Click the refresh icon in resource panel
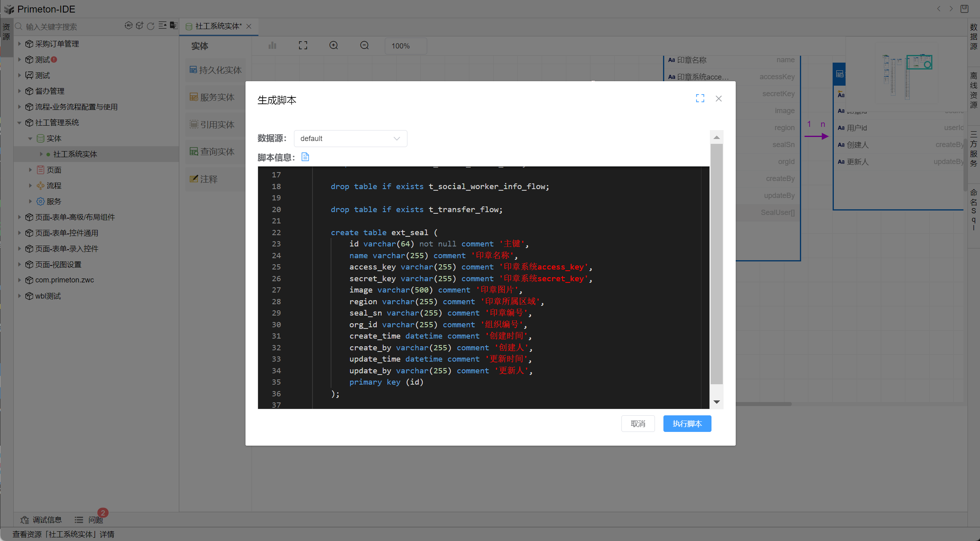Image resolution: width=980 pixels, height=541 pixels. [x=151, y=26]
